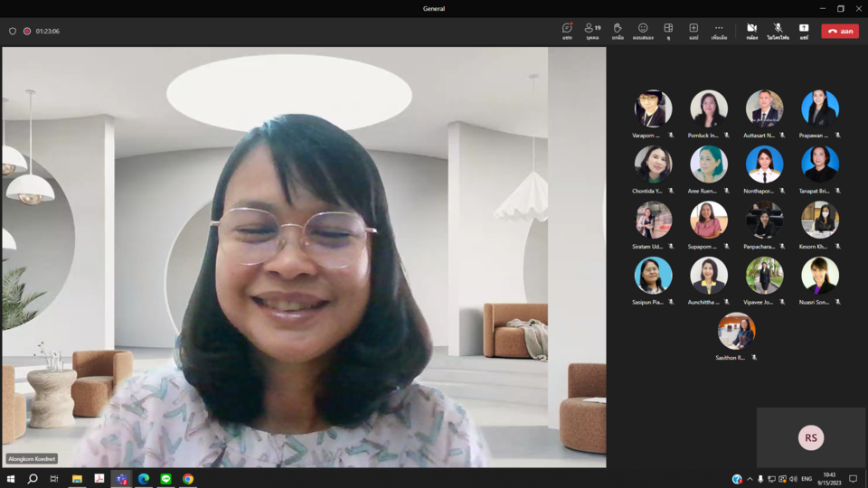Open Microsoft Edge from the taskbar
The height and width of the screenshot is (488, 868).
pyautogui.click(x=144, y=479)
